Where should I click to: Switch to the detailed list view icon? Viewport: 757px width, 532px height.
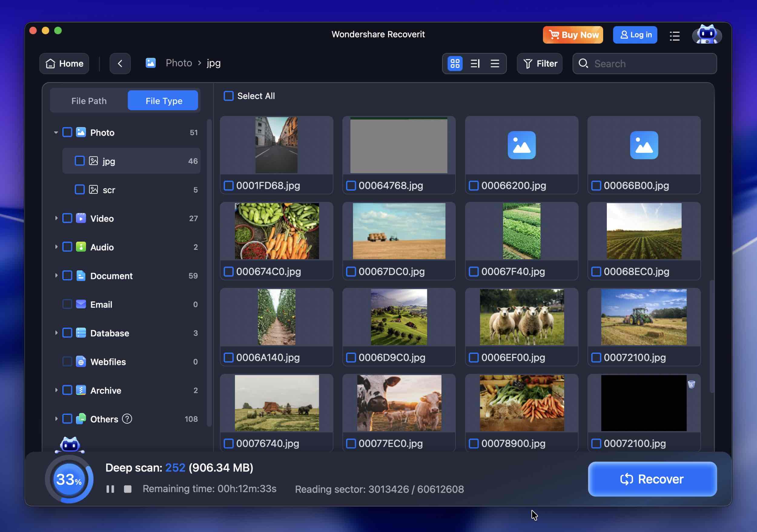(474, 64)
